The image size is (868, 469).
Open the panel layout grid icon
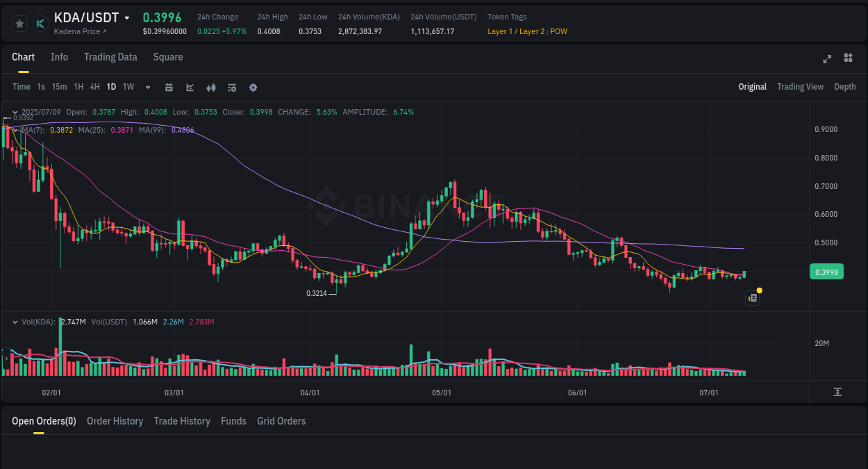pyautogui.click(x=848, y=59)
